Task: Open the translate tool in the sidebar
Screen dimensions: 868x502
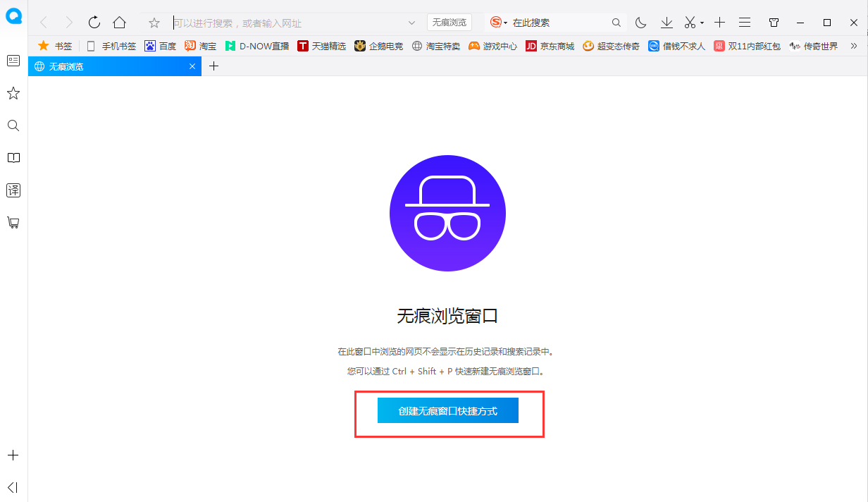Action: pyautogui.click(x=13, y=190)
